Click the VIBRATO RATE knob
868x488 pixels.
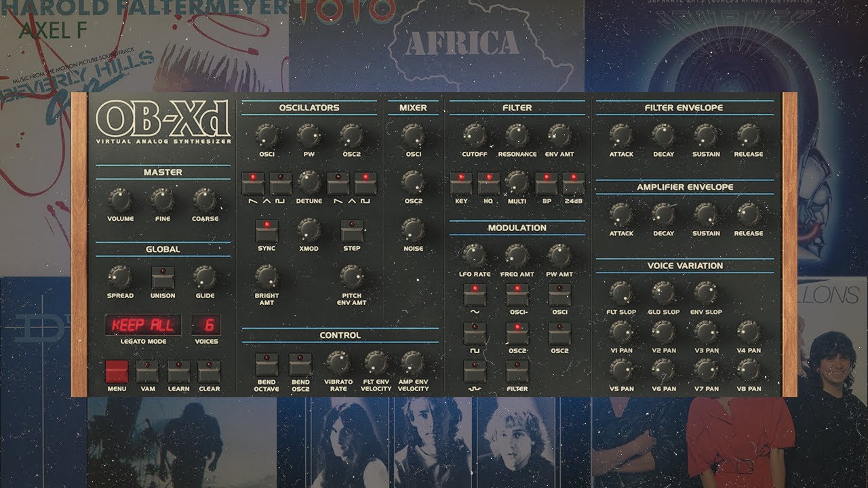coord(338,363)
